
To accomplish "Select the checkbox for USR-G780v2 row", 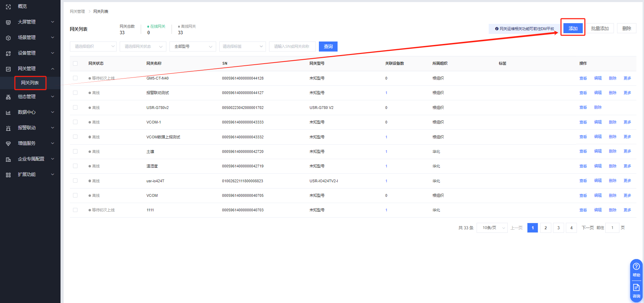I will 75,108.
